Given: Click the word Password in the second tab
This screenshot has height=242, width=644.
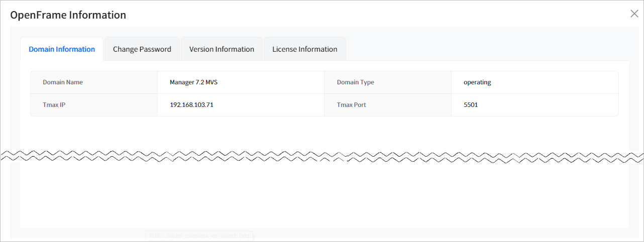Looking at the screenshot, I should point(155,49).
